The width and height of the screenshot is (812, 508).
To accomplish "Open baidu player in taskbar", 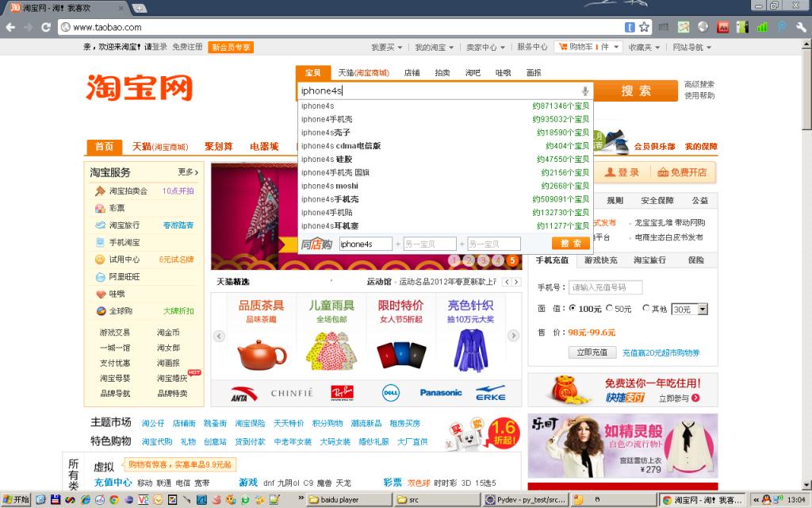I will 348,500.
